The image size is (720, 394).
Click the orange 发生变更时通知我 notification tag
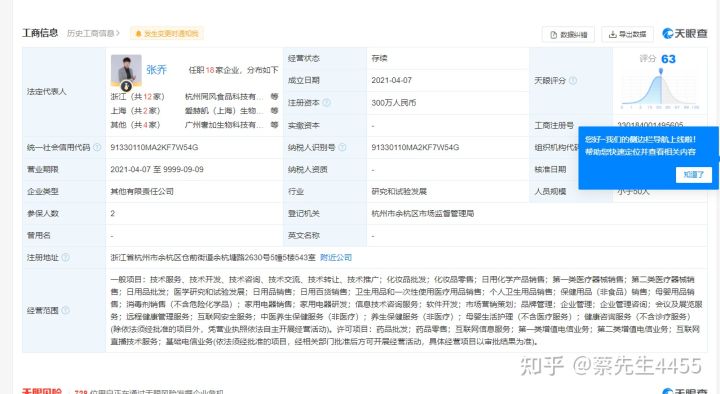167,34
